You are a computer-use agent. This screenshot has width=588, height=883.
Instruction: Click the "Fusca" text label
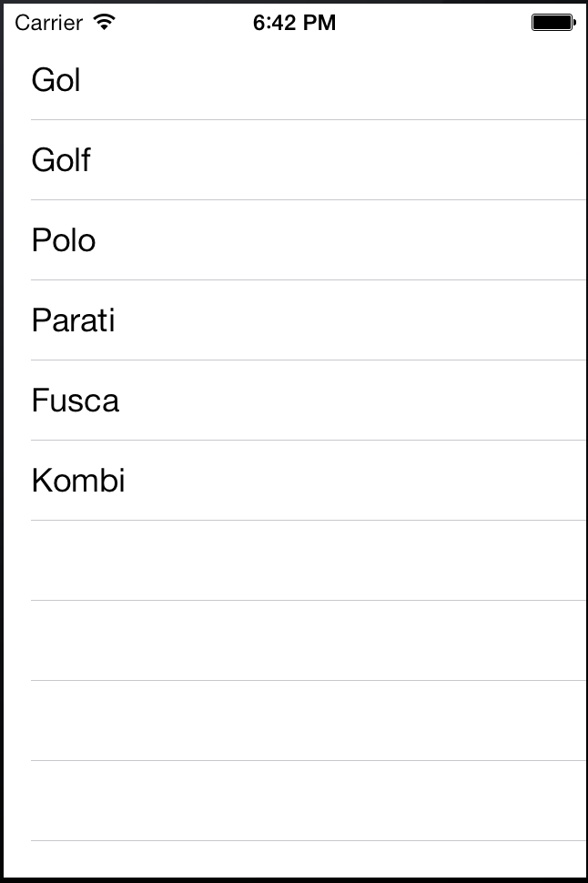pyautogui.click(x=75, y=401)
